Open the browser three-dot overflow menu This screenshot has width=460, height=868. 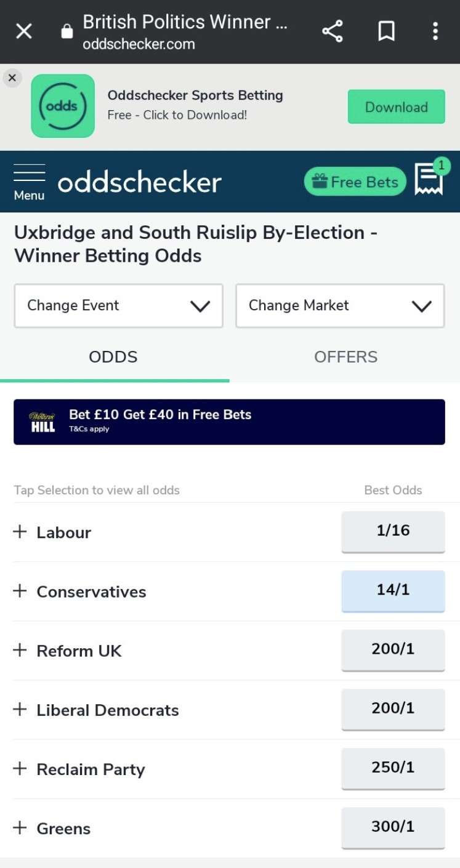click(x=435, y=31)
